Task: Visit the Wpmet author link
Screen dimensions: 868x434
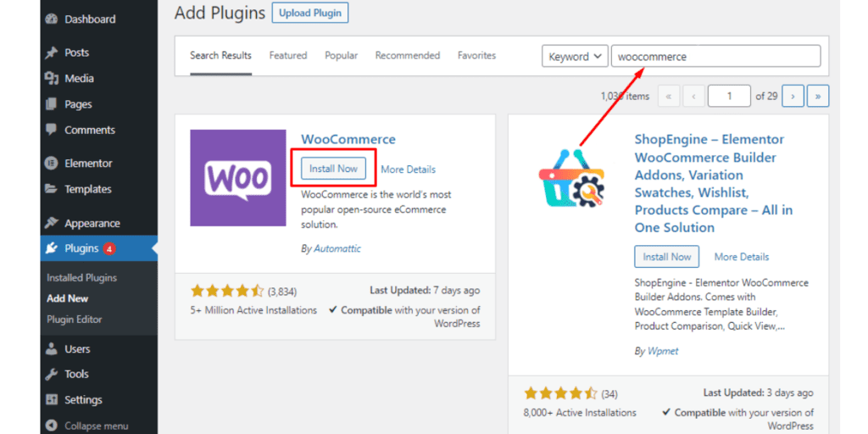Action: [x=663, y=351]
